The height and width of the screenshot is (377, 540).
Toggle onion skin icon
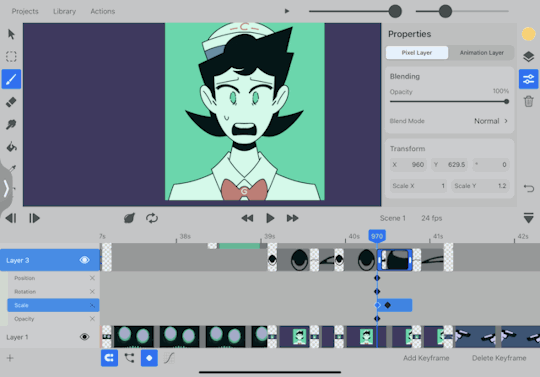pos(129,218)
